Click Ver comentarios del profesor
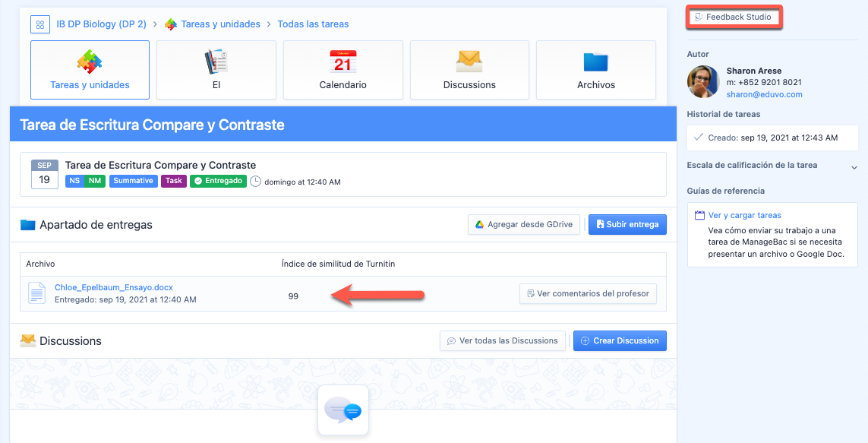The height and width of the screenshot is (443, 868). point(588,293)
